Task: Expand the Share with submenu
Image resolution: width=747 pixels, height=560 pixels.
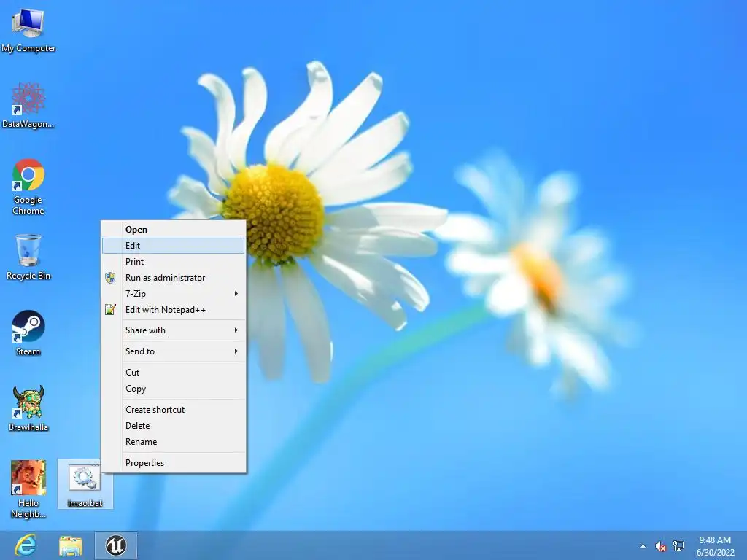Action: click(174, 330)
